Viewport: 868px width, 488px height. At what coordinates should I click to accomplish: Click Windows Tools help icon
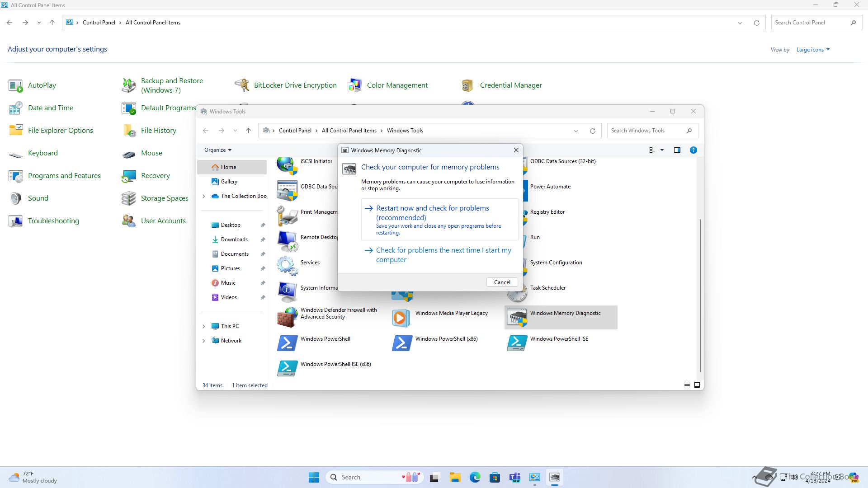pyautogui.click(x=693, y=150)
